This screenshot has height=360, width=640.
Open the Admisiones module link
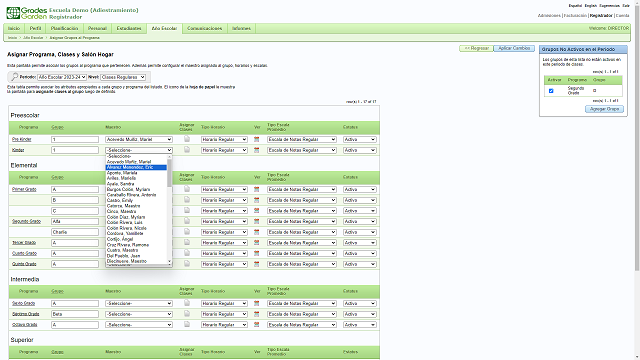(549, 16)
